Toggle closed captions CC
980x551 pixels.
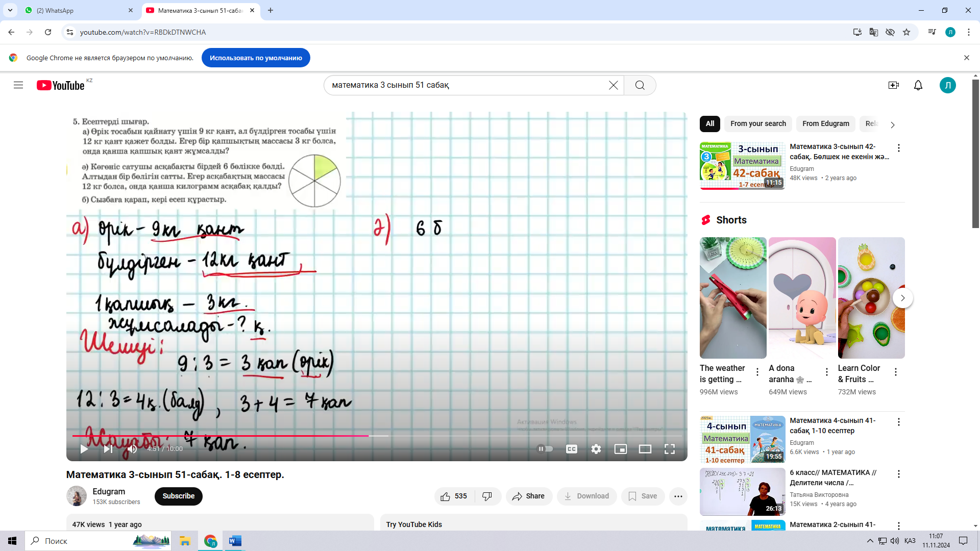(x=571, y=449)
